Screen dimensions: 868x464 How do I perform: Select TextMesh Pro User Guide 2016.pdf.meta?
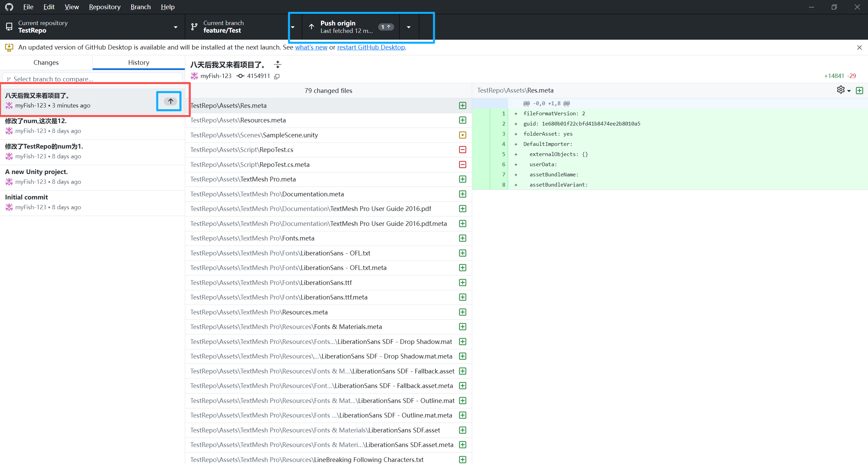pos(328,224)
